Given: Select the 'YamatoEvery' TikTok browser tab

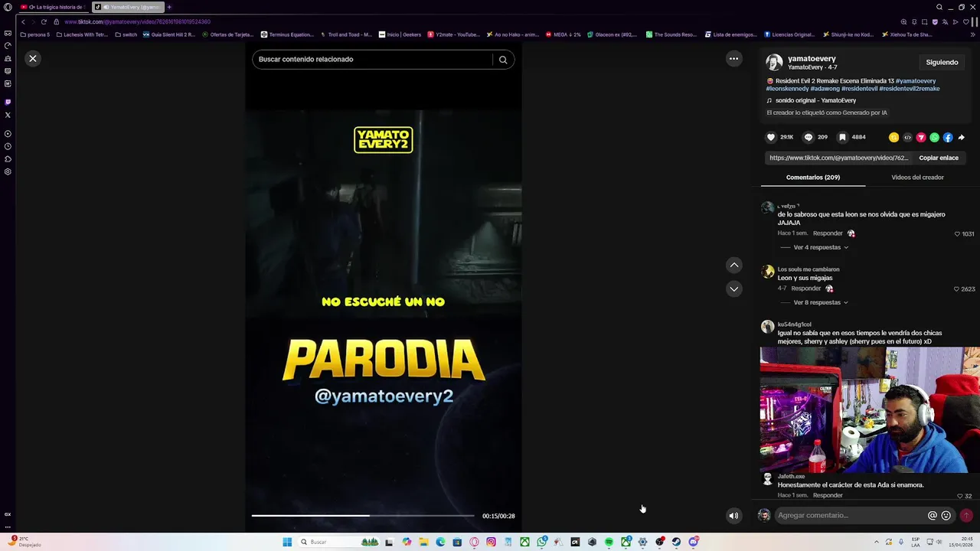Looking at the screenshot, I should [x=129, y=7].
